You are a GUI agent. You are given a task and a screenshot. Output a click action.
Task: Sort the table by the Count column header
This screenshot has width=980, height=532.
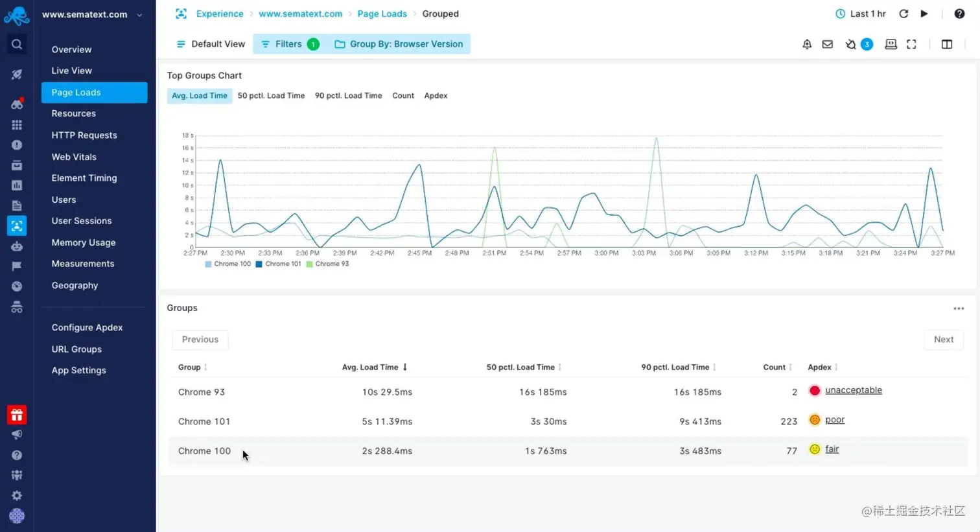click(x=777, y=367)
